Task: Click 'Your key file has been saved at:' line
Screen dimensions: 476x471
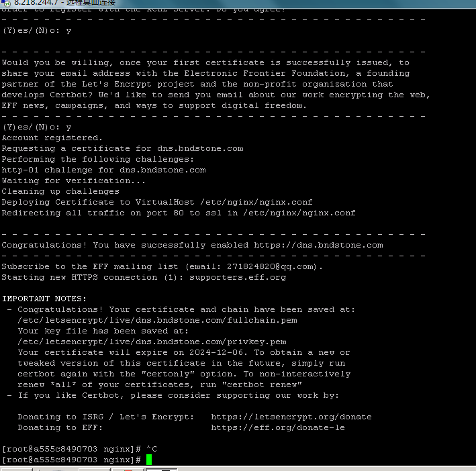Action: (x=103, y=331)
